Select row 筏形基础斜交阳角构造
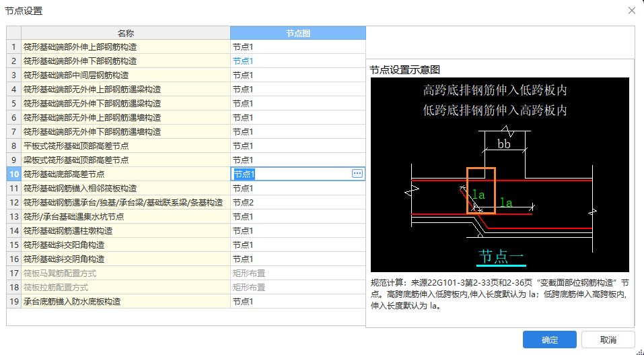 (126, 245)
